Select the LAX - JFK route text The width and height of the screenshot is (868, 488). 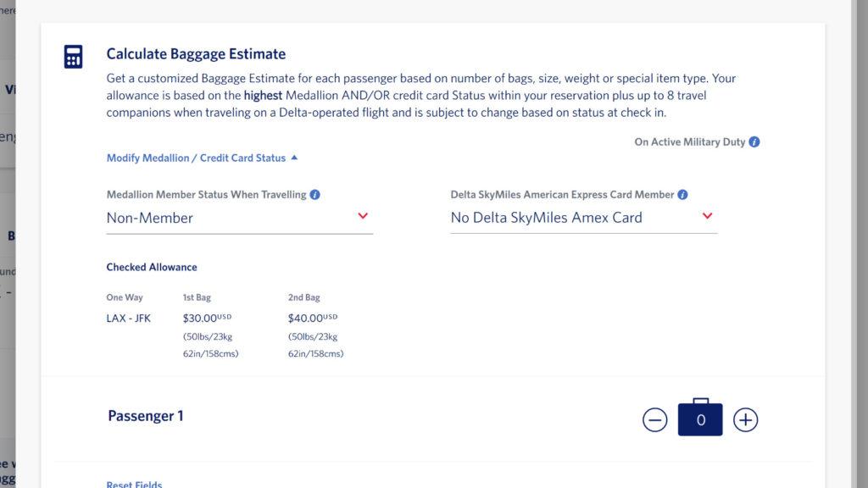click(129, 319)
